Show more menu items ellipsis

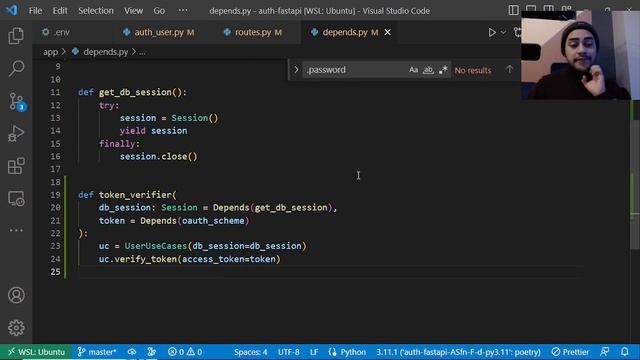click(183, 10)
